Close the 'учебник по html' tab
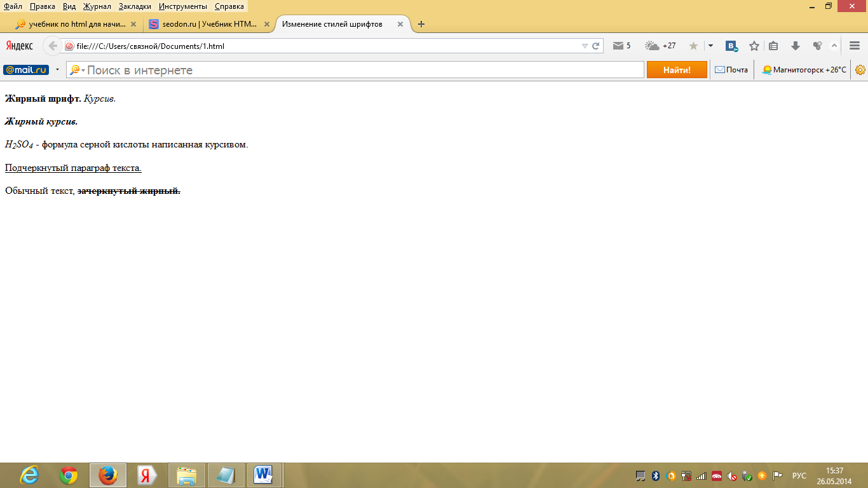This screenshot has width=868, height=488. [133, 24]
